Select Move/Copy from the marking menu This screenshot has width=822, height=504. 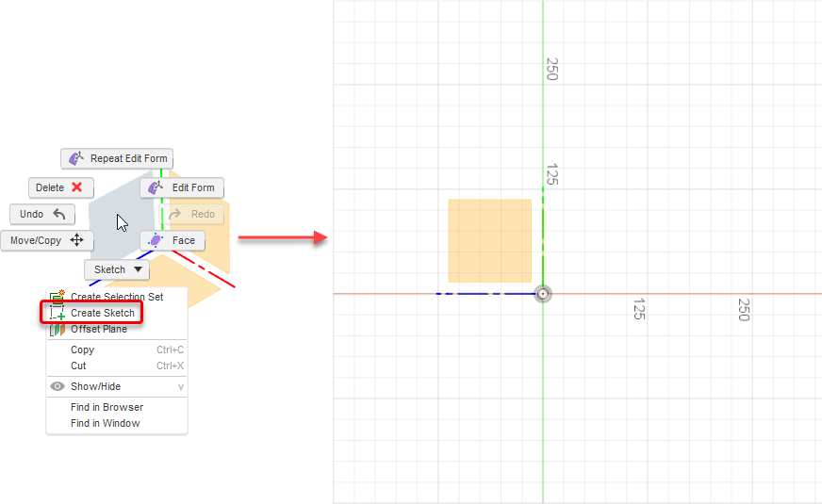[x=47, y=240]
